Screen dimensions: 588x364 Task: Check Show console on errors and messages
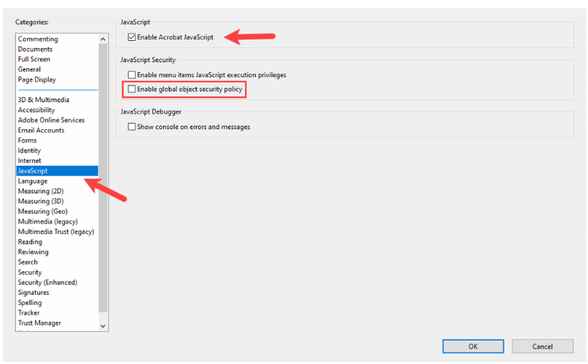(x=131, y=127)
